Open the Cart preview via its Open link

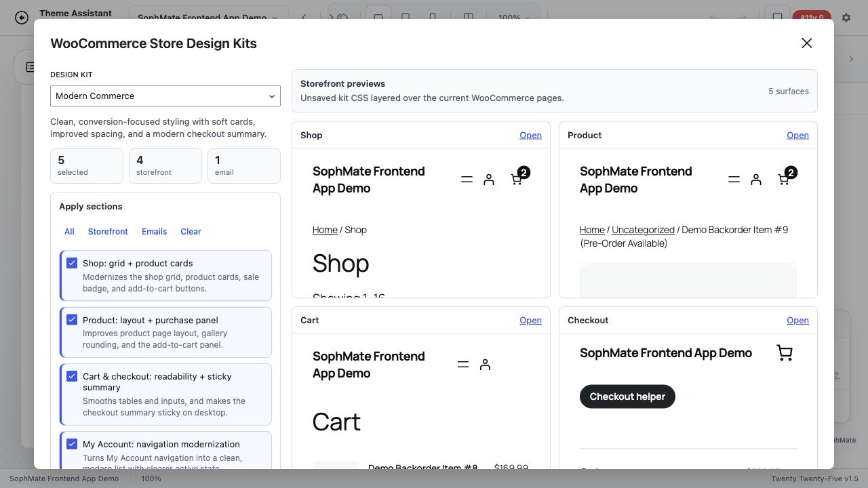pyautogui.click(x=530, y=320)
